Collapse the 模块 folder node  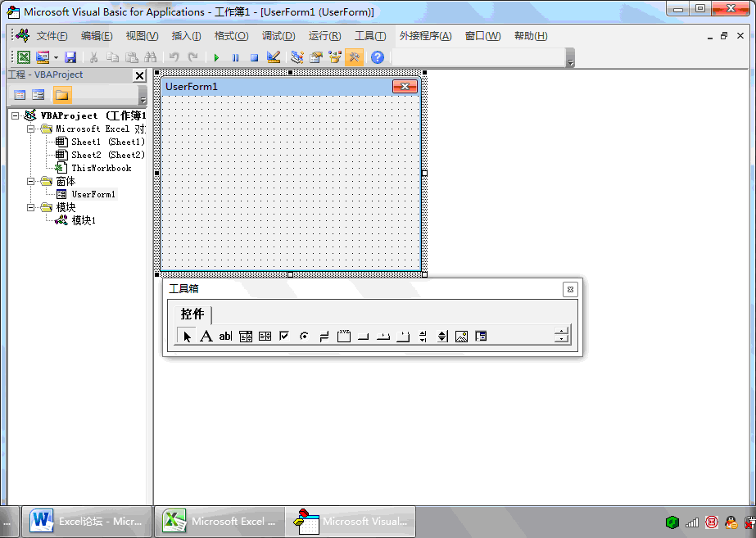[31, 207]
